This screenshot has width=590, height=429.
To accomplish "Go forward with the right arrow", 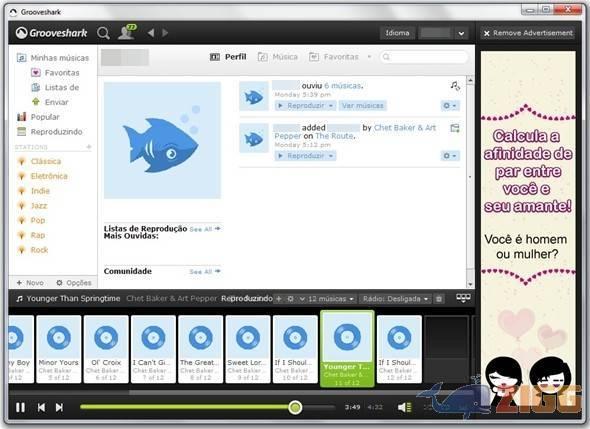I will 165,33.
